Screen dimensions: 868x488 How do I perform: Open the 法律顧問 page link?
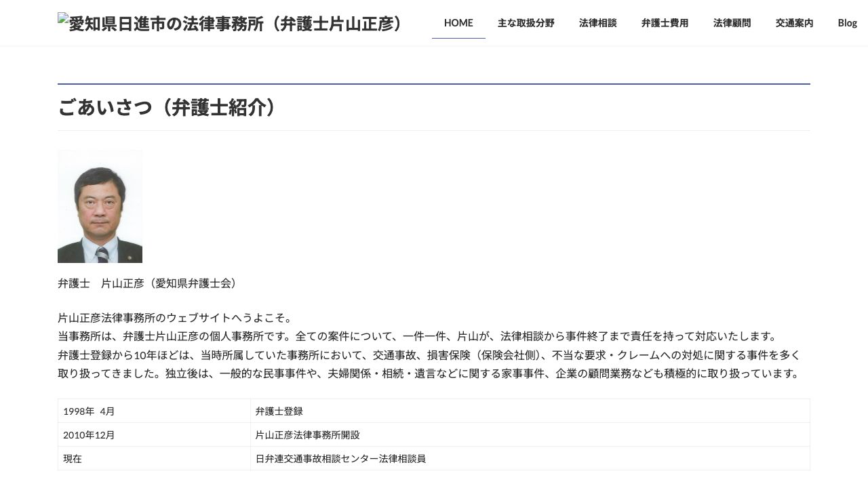732,22
